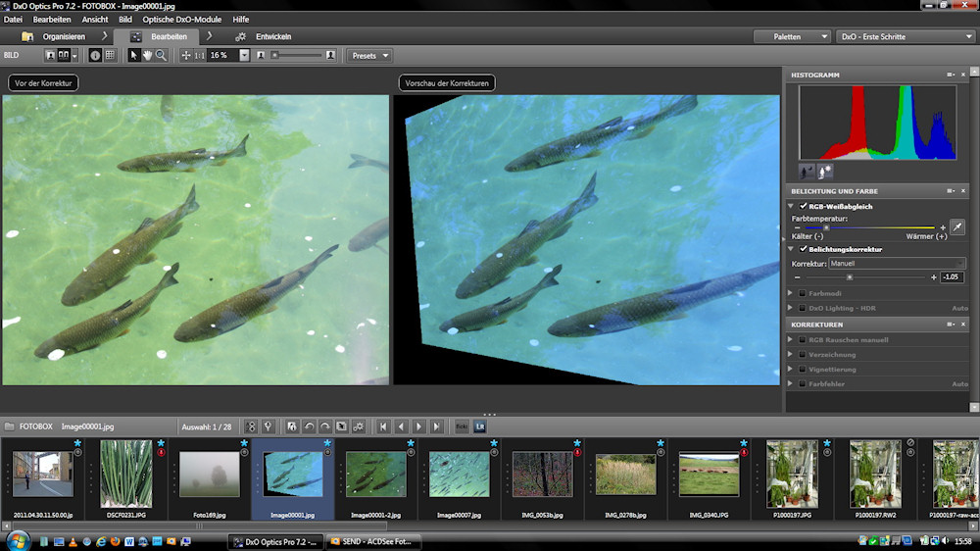The image size is (980, 551).
Task: Activate the magnifier zoom tool
Action: pyautogui.click(x=161, y=56)
